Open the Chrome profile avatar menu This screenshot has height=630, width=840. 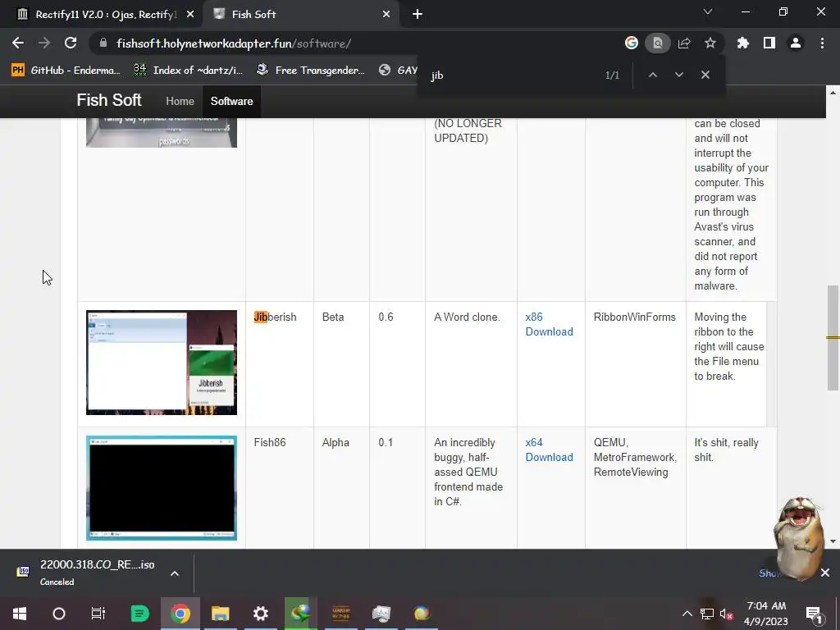pyautogui.click(x=796, y=43)
